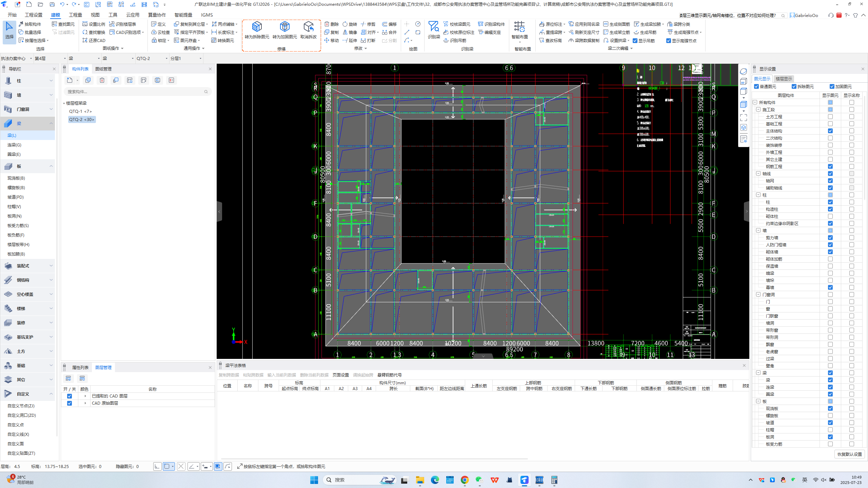Open Chrome from the taskbar
868x488 pixels.
click(x=465, y=480)
